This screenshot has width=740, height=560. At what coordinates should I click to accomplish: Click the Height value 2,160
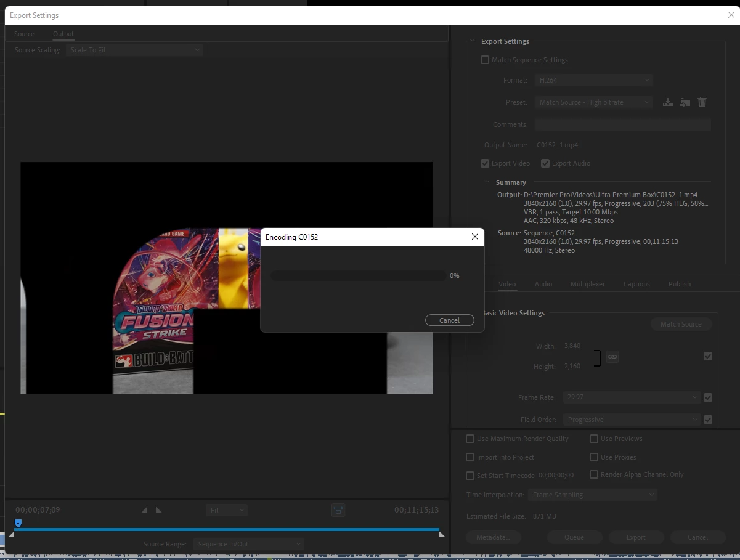pos(572,367)
